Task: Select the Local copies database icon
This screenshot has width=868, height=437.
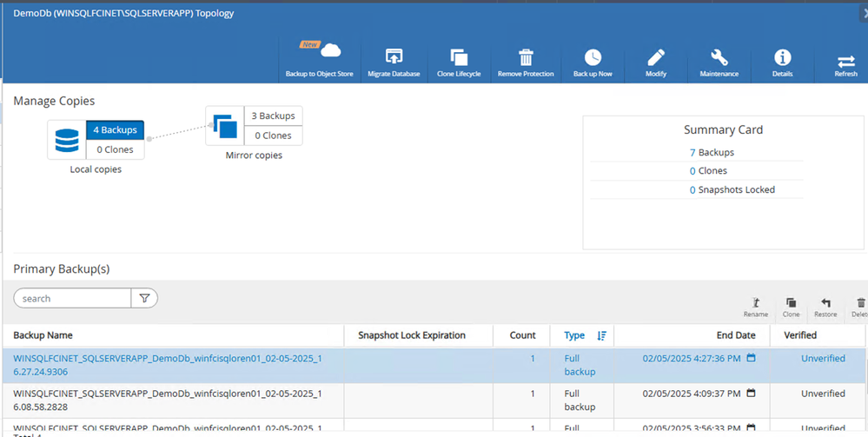Action: point(66,139)
